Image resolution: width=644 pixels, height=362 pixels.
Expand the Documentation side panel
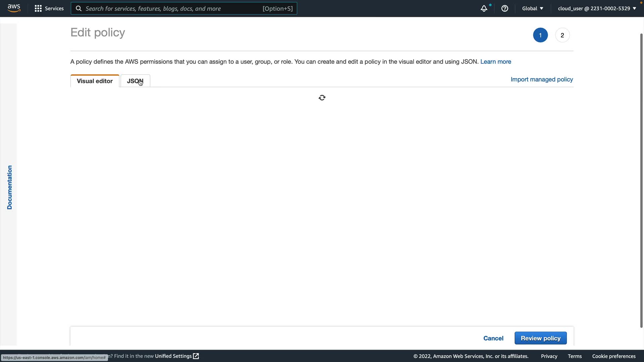(9, 187)
